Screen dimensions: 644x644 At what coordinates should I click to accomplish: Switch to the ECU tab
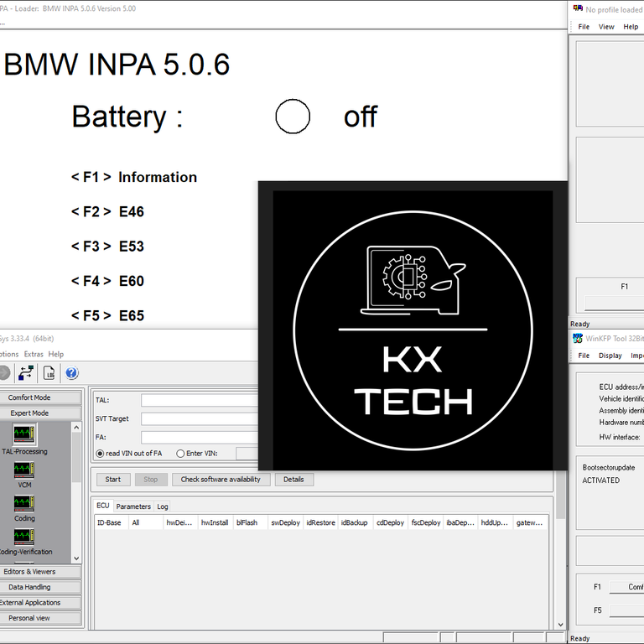102,506
